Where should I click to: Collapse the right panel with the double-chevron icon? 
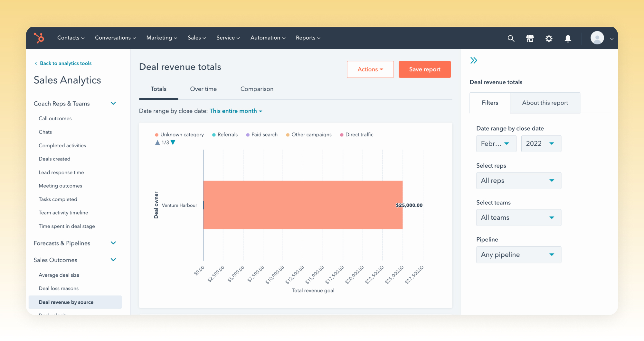tap(474, 60)
